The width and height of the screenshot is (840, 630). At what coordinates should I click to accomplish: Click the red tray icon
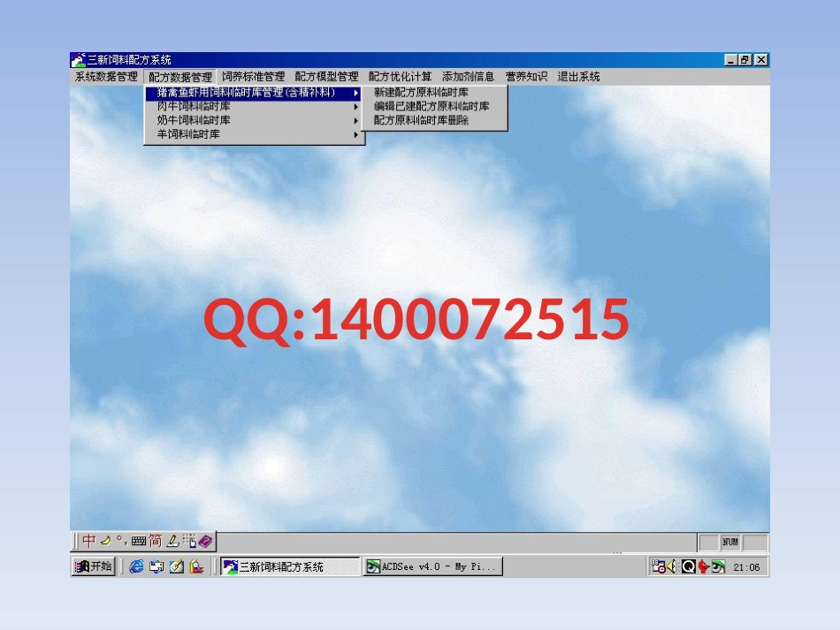pos(704,566)
